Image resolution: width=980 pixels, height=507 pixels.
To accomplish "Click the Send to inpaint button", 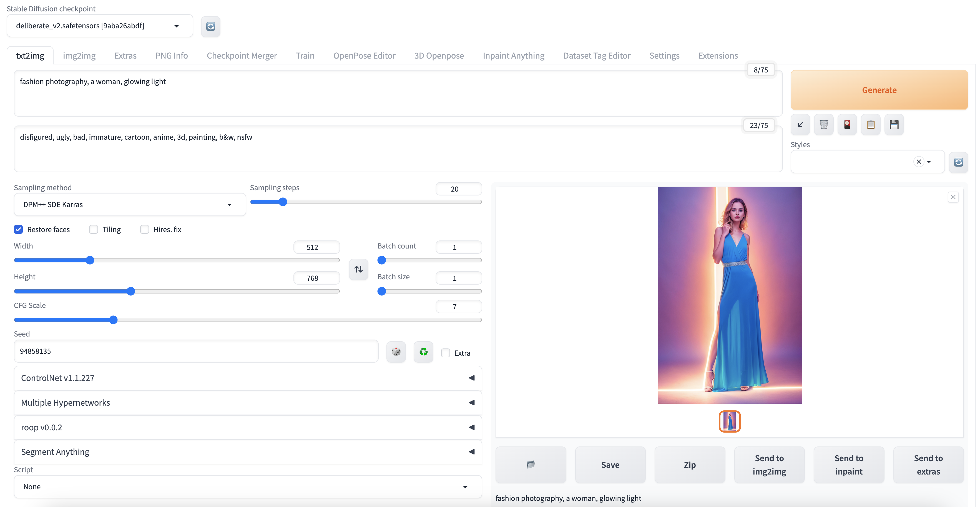I will click(848, 465).
